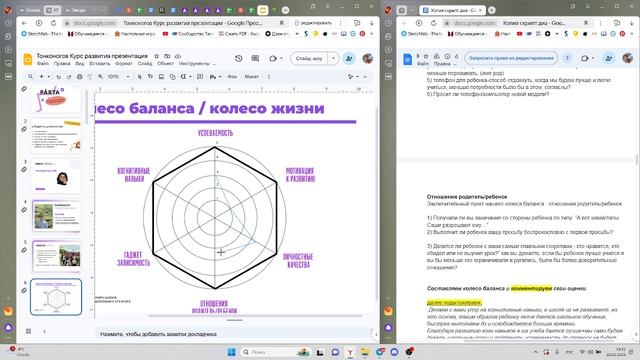The width and height of the screenshot is (640, 360).
Task: Open line type dropdown arrow in toolbar
Action: (190, 76)
